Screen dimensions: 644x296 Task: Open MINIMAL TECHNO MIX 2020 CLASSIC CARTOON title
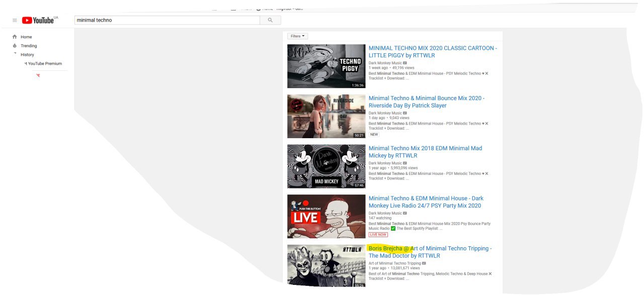tap(433, 52)
